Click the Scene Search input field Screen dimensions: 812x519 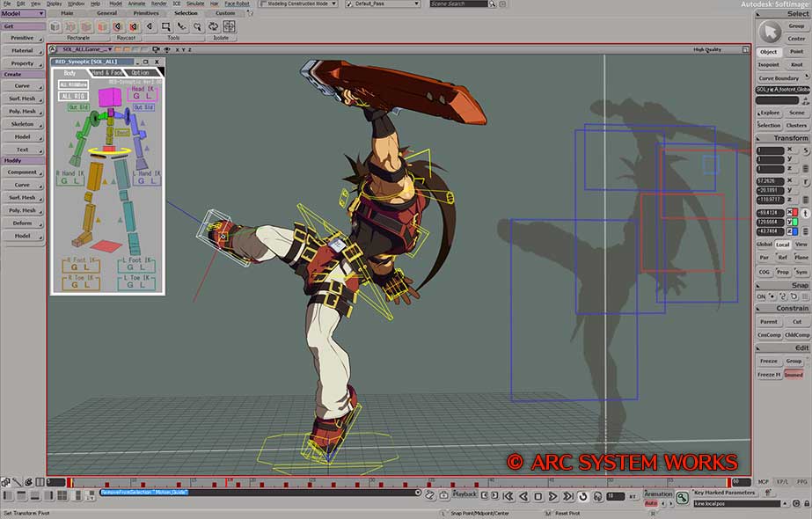click(459, 4)
